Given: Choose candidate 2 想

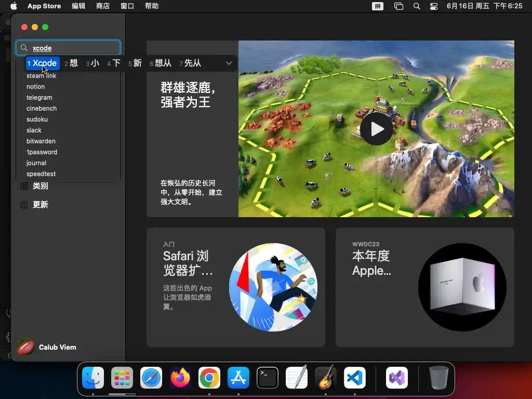Looking at the screenshot, I should click(71, 63).
